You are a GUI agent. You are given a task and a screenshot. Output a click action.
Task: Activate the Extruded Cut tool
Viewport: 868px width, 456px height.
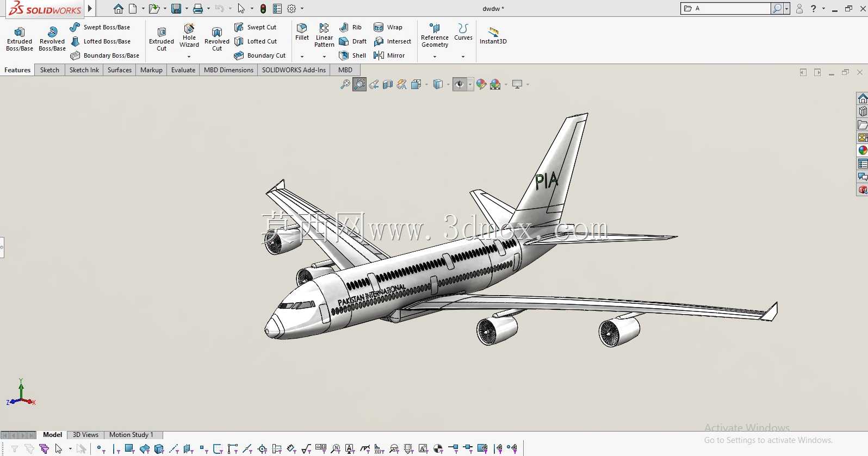click(162, 39)
